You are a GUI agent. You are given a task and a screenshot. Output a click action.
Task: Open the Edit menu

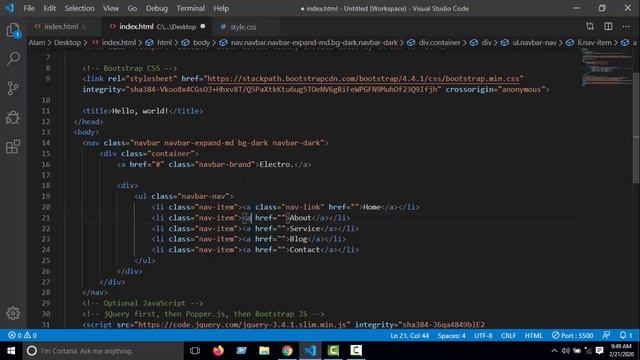click(x=49, y=8)
